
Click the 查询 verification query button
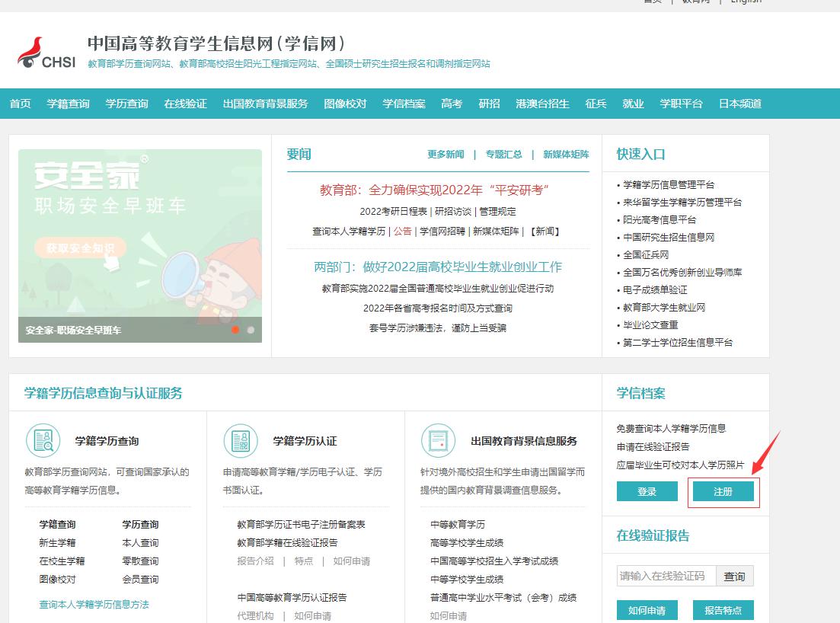(x=734, y=576)
